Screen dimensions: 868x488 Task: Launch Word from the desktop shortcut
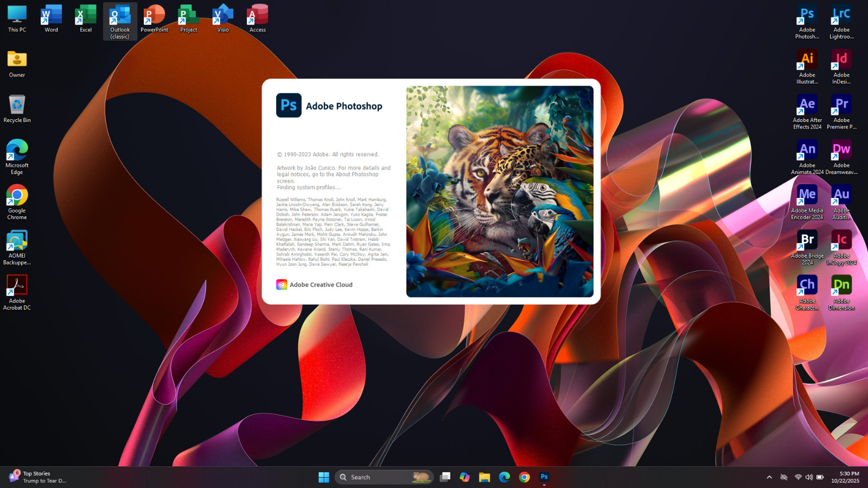(51, 20)
